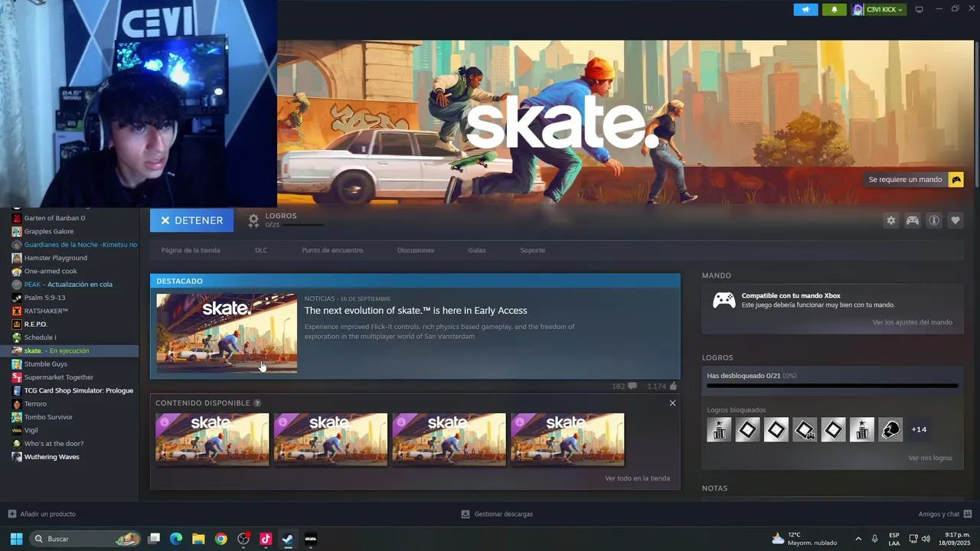The height and width of the screenshot is (551, 980).
Task: Select Grapples Galore in library
Action: (49, 231)
